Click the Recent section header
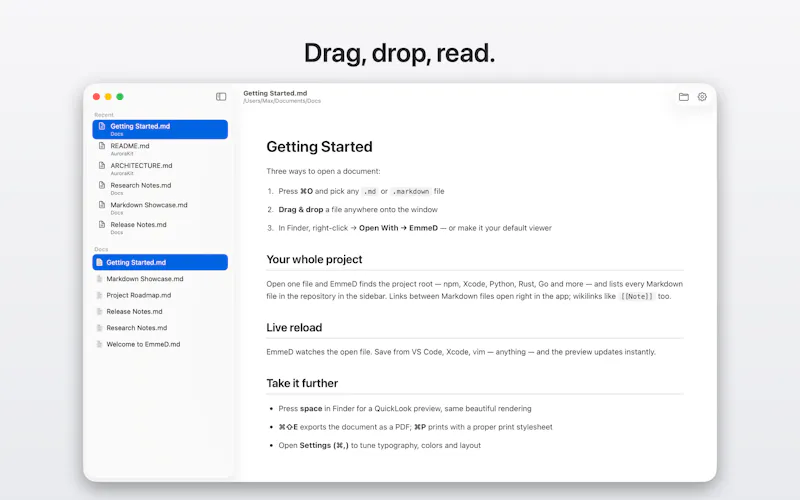The image size is (800, 500). 104,115
